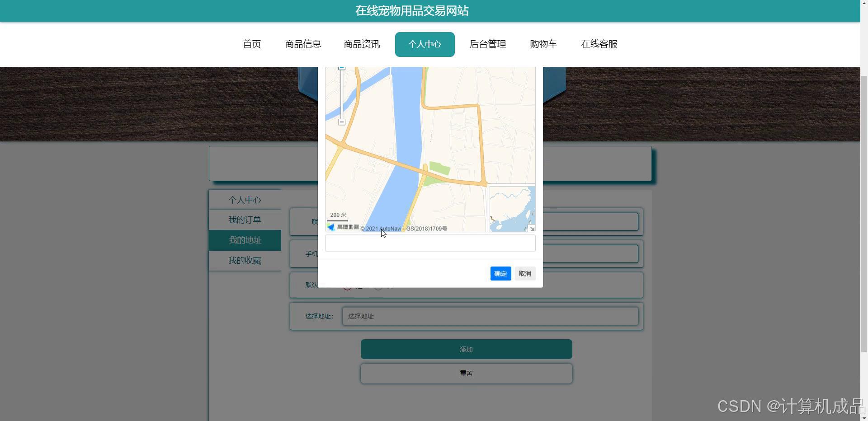Click the map zoom slider track
Screen dimensions: 868x421
click(342, 94)
